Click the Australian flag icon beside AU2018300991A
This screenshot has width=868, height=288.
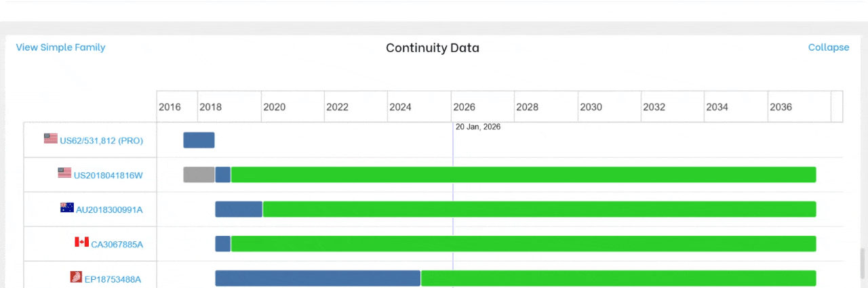(66, 208)
